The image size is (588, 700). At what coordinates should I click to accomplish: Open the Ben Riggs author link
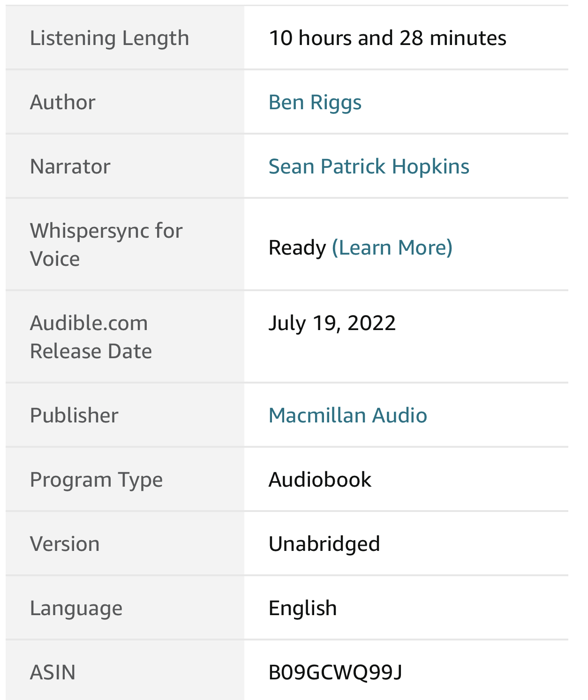pyautogui.click(x=315, y=102)
